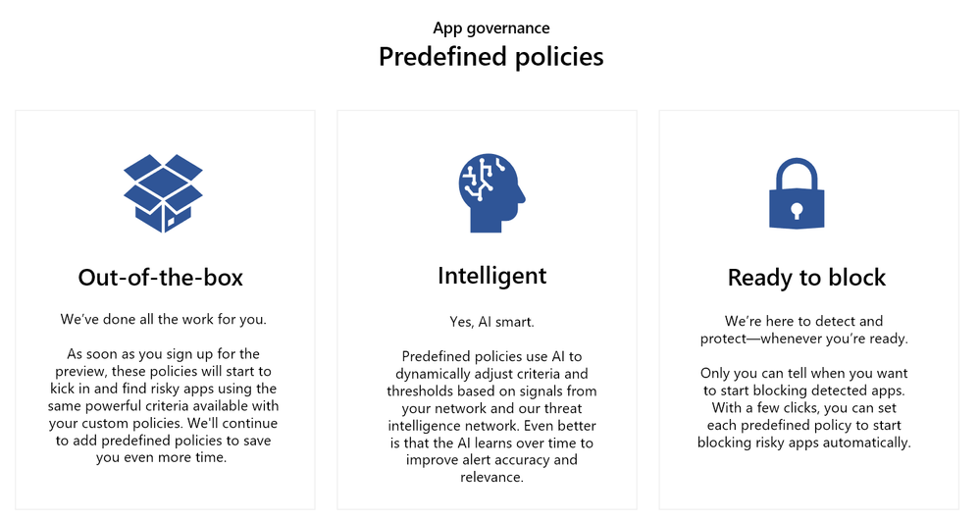The image size is (980, 521).
Task: Click "you even more time" text line
Action: (161, 458)
